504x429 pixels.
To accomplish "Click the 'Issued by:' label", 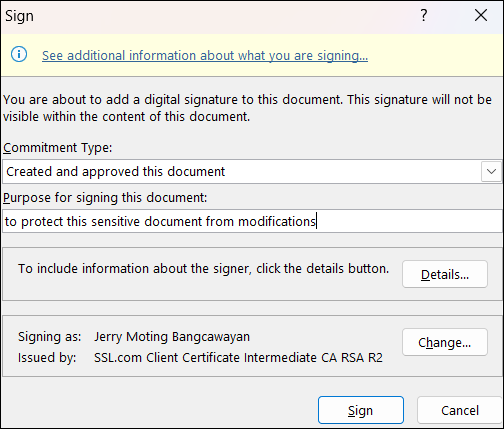I will point(47,358).
